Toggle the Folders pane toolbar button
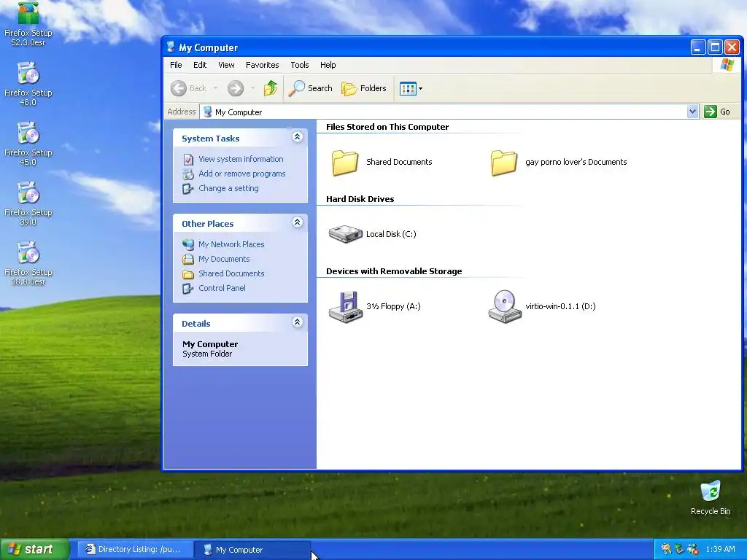This screenshot has height=560, width=747. pos(364,88)
